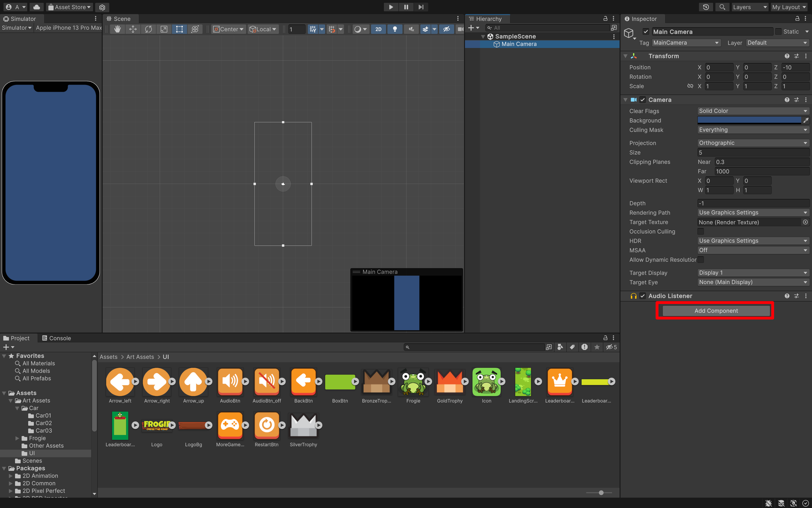This screenshot has height=508, width=812.
Task: Open Audio Listener options menu
Action: click(806, 296)
